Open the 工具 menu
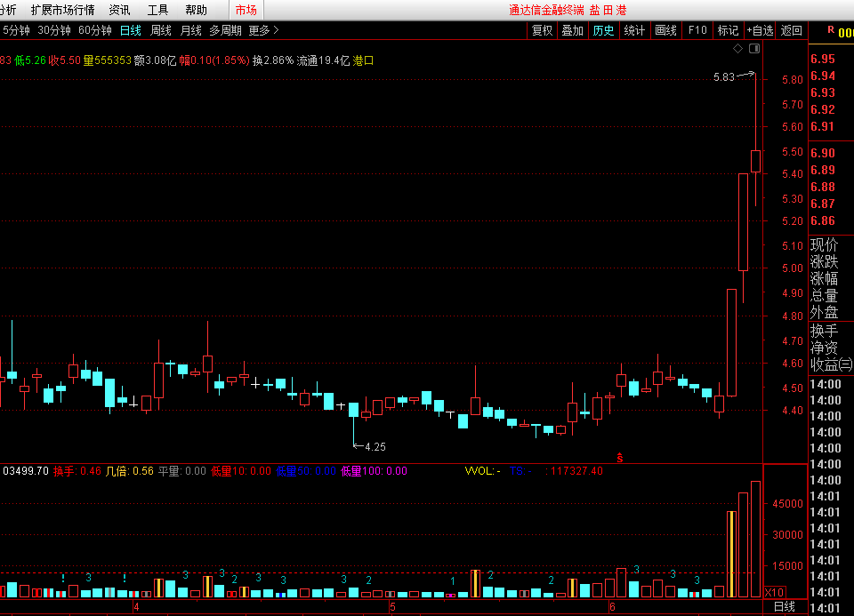 (158, 10)
